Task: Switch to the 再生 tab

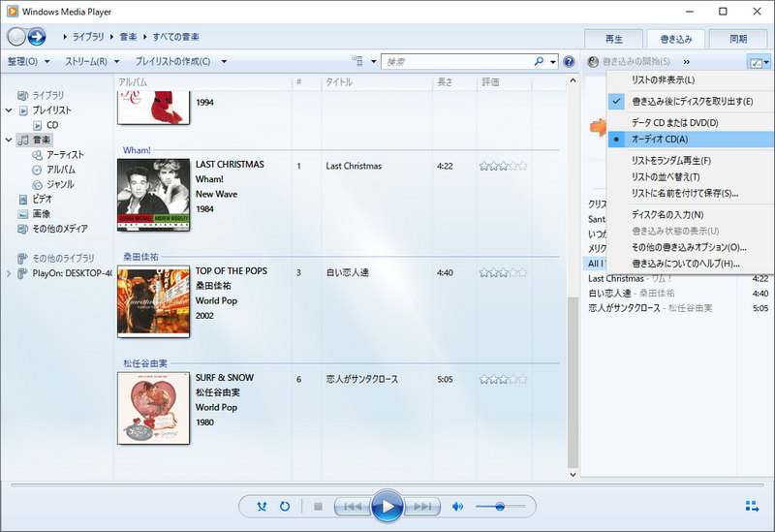Action: [613, 39]
